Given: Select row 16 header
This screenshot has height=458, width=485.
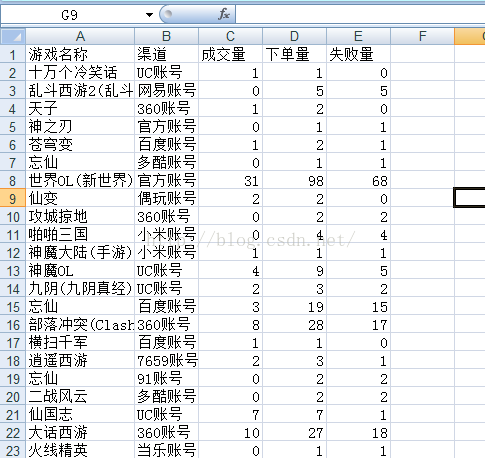Looking at the screenshot, I should coord(13,324).
